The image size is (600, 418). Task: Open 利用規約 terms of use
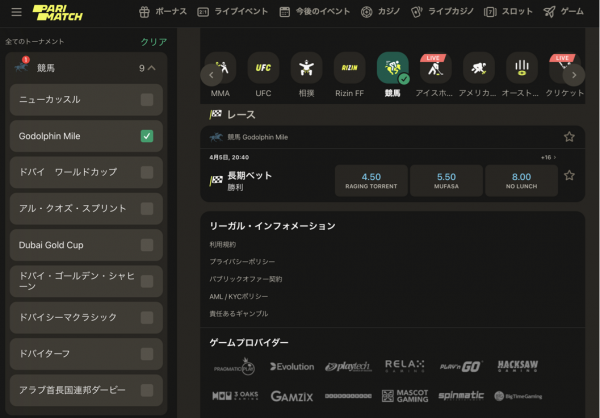223,245
